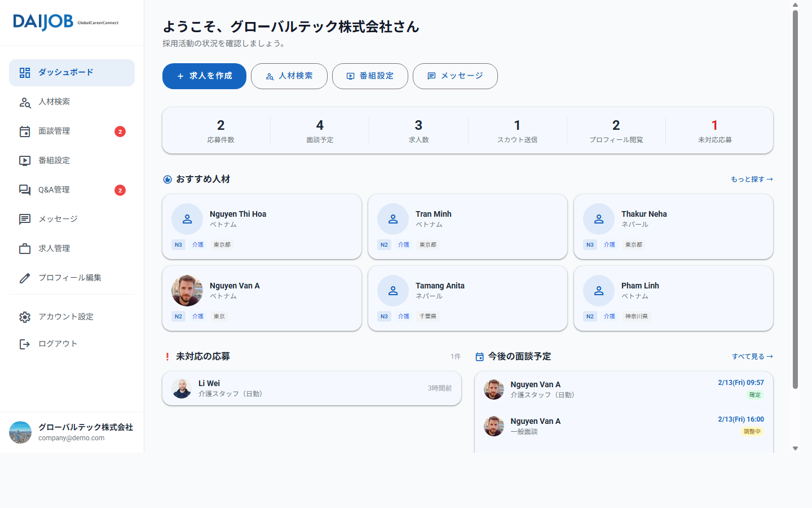The image size is (812, 508).
Task: Open the 人材検索 icon in the sidebar
Action: 25,102
